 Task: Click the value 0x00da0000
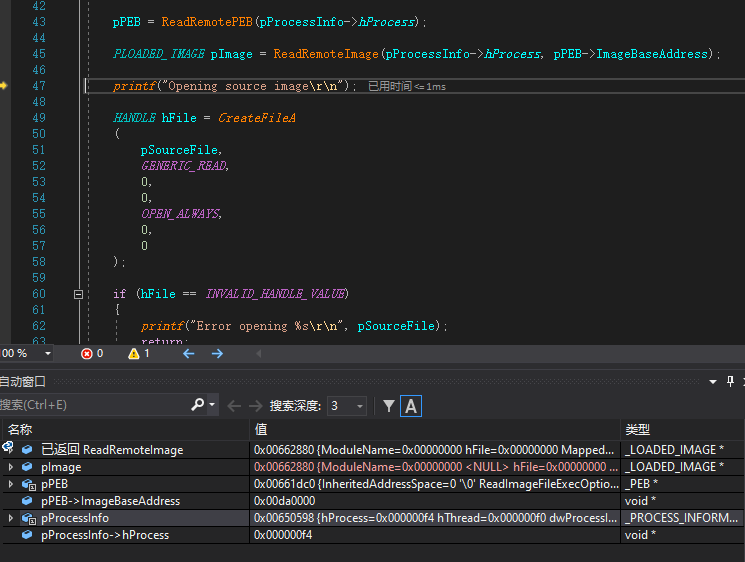pos(284,501)
